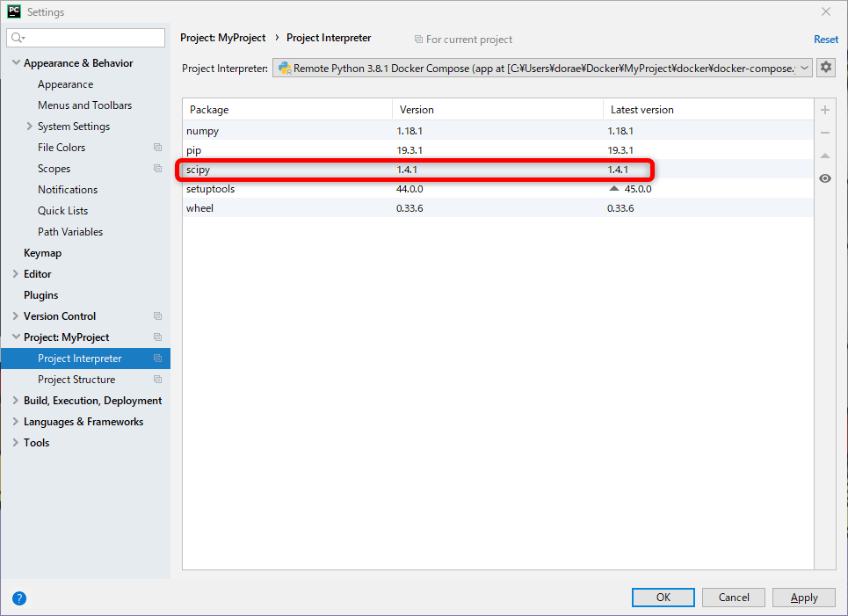The image size is (848, 616).
Task: Select Project Interpreter in the tree
Action: click(x=85, y=359)
